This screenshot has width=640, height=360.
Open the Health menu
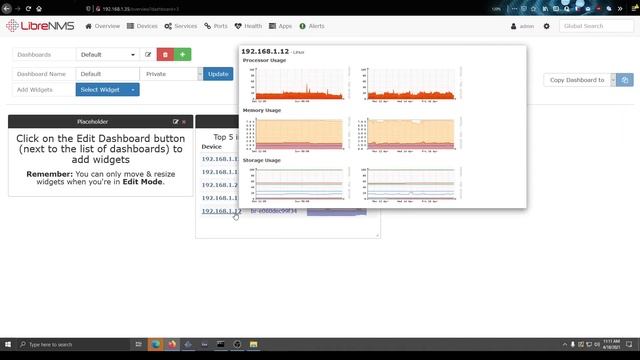248,26
